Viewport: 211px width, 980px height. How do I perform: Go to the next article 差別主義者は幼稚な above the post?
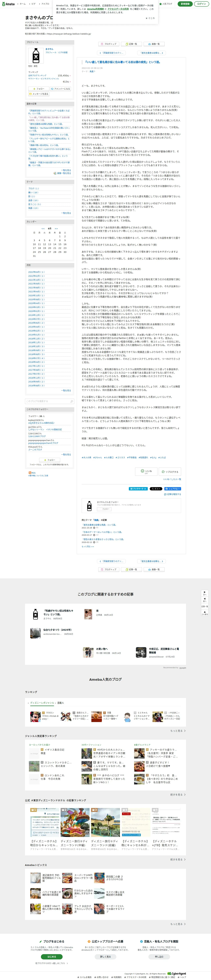[151, 53]
